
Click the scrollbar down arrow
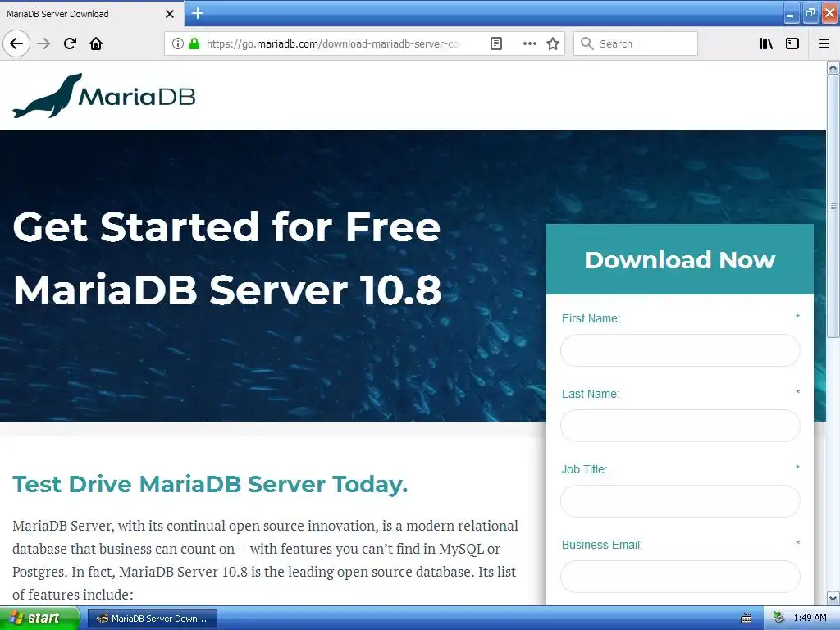(x=833, y=598)
